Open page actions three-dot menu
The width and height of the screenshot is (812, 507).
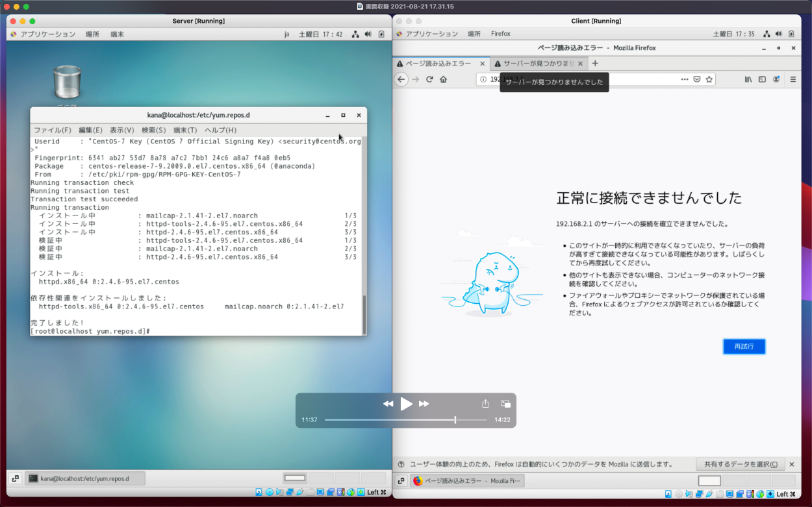coord(684,79)
